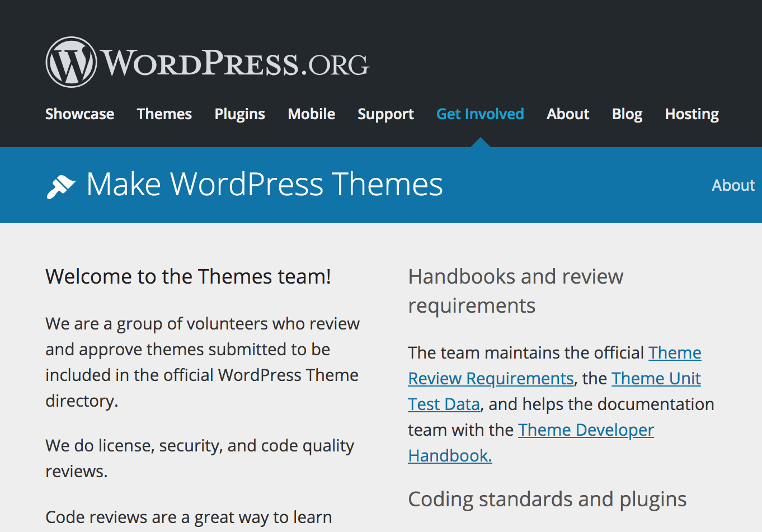
Task: Click the WordPress circular W logo icon
Action: pos(71,62)
